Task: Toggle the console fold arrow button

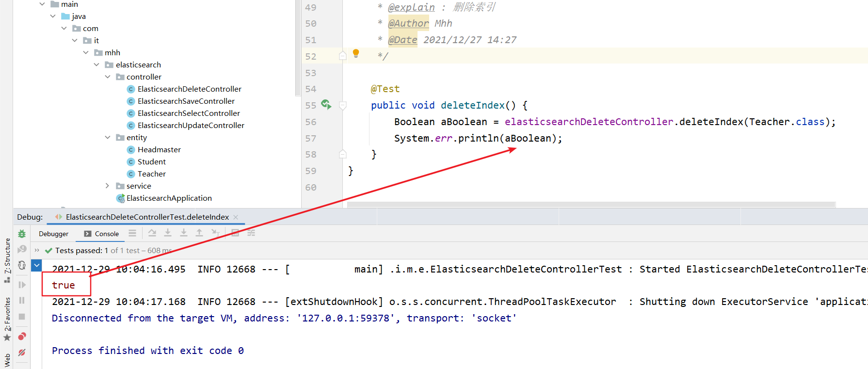Action: point(36,265)
